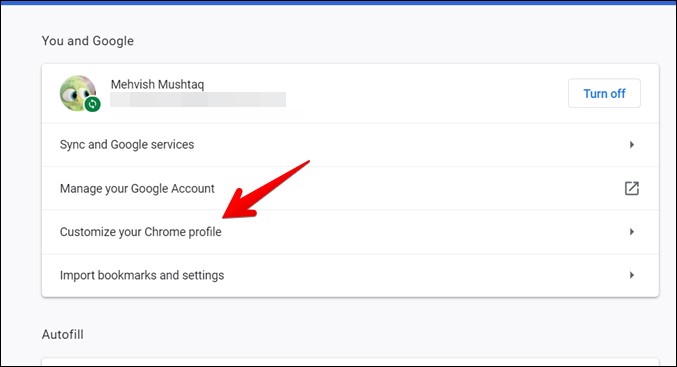Click the Autofill section heading

coord(63,334)
